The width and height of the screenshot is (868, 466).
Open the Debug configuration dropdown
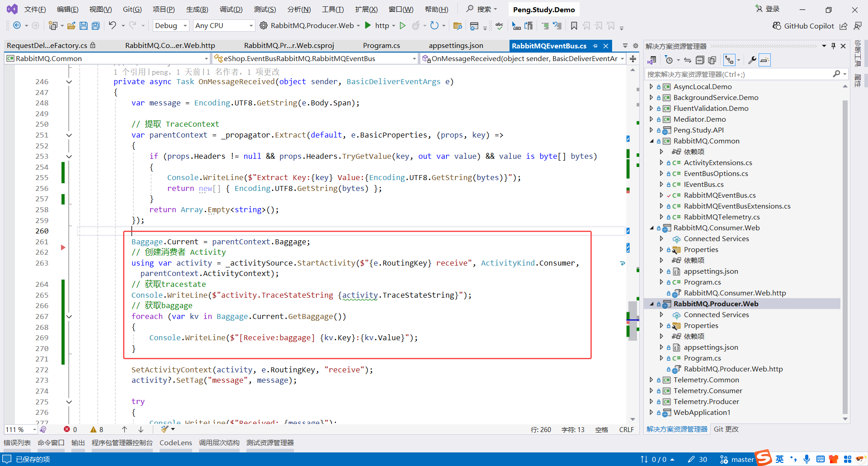click(171, 26)
